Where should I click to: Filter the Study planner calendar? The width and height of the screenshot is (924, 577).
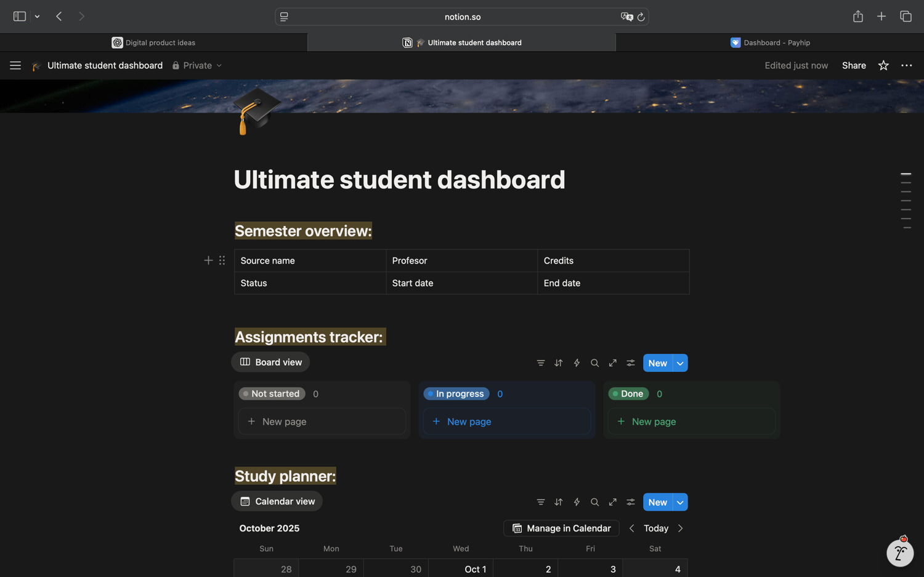point(540,502)
